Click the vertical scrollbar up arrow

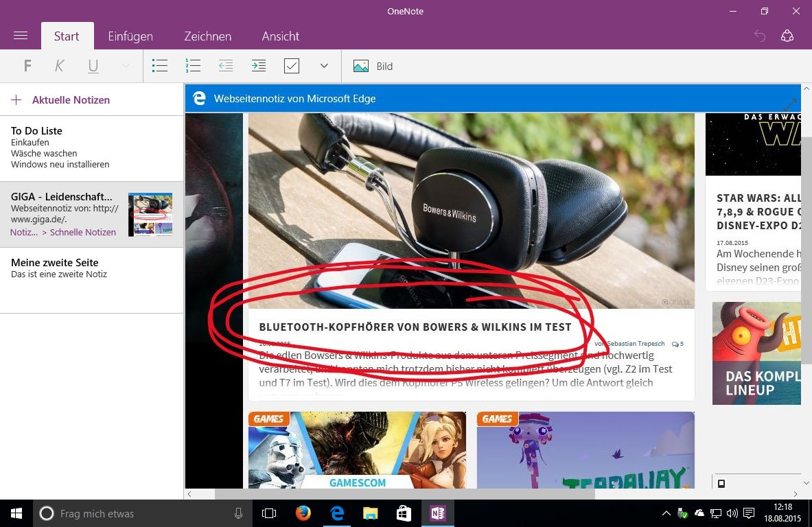click(x=807, y=89)
